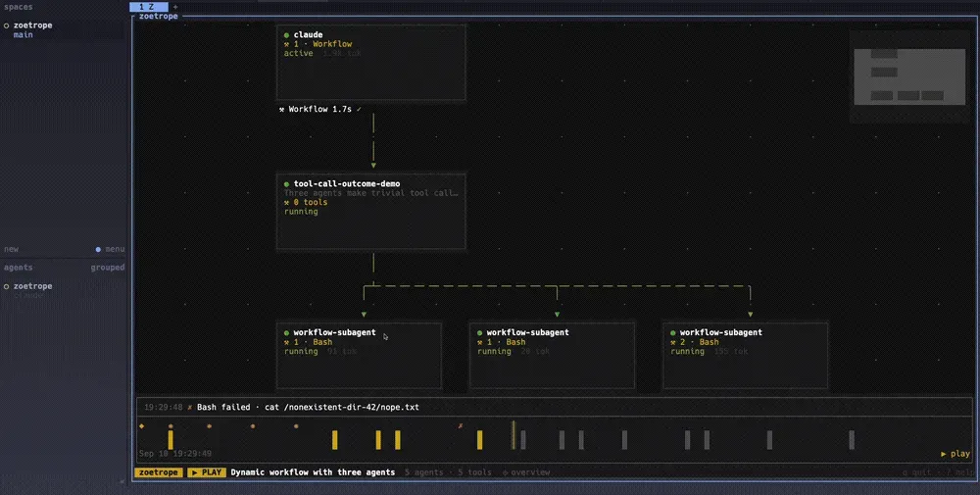The width and height of the screenshot is (980, 495).
Task: Click the 19:29:48 log timestamp
Action: 163,407
